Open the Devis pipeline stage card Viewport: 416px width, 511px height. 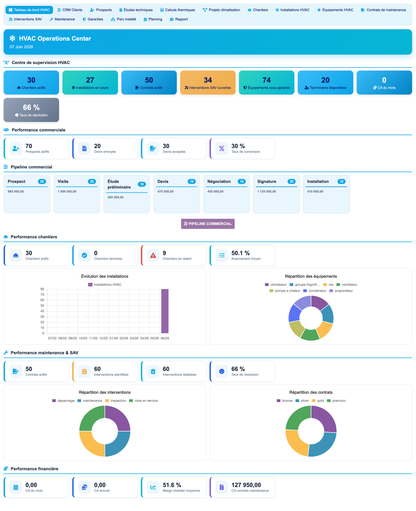click(177, 194)
